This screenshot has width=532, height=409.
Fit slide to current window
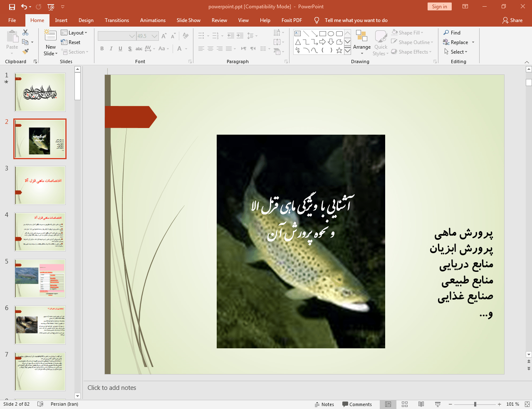[527, 404]
